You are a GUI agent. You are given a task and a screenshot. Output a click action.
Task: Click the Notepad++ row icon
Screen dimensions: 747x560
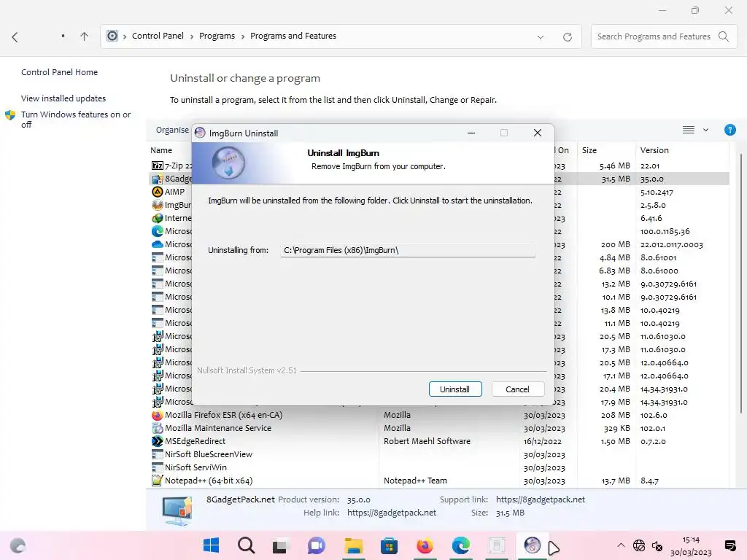tap(158, 481)
